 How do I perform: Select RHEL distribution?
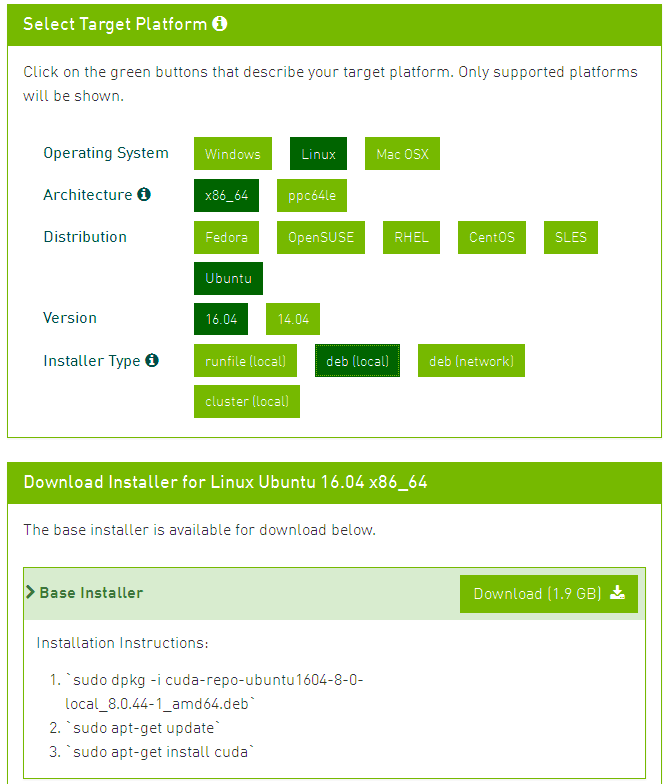point(411,238)
